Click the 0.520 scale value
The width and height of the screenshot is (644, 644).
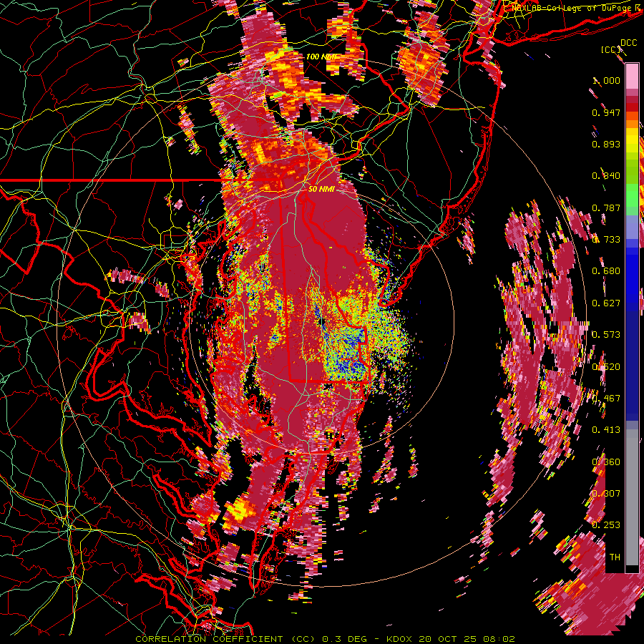[606, 367]
